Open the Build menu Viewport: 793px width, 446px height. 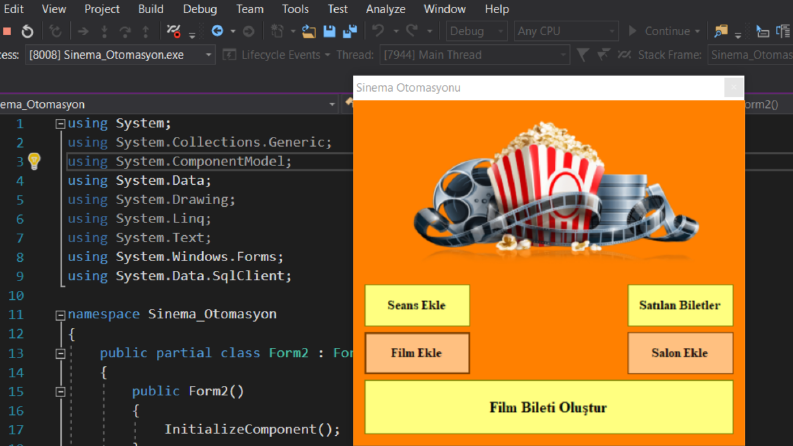(x=151, y=9)
